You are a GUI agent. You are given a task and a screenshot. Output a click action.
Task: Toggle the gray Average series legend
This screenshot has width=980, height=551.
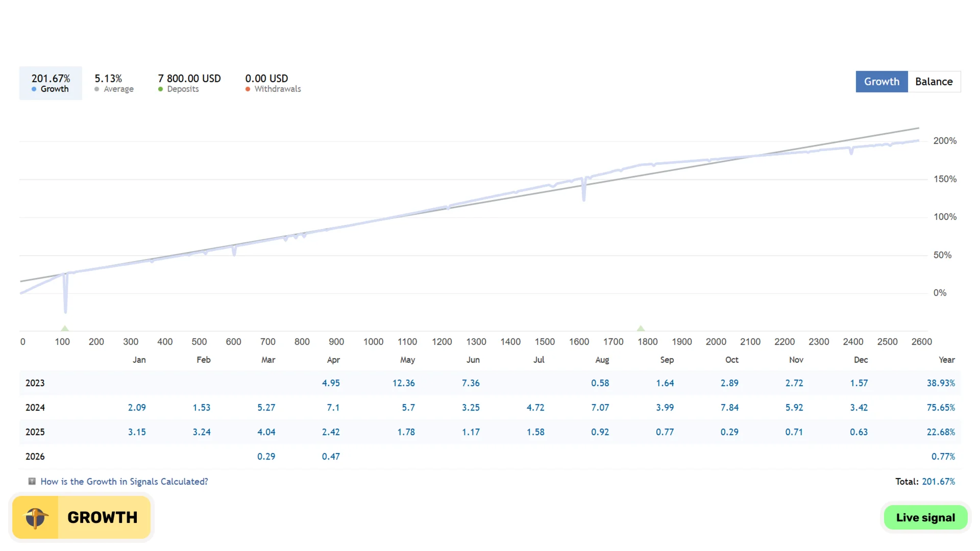(x=114, y=83)
